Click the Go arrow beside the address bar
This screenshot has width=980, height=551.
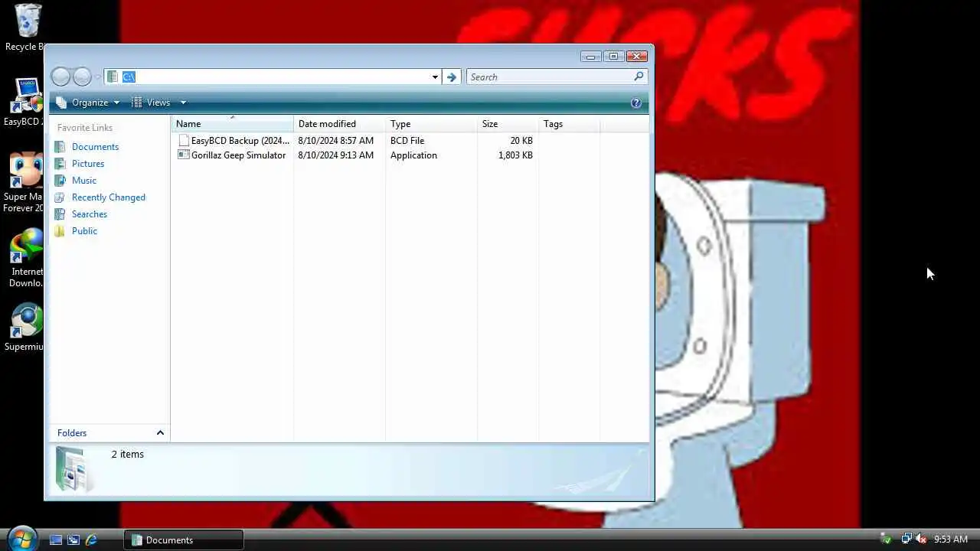click(452, 77)
